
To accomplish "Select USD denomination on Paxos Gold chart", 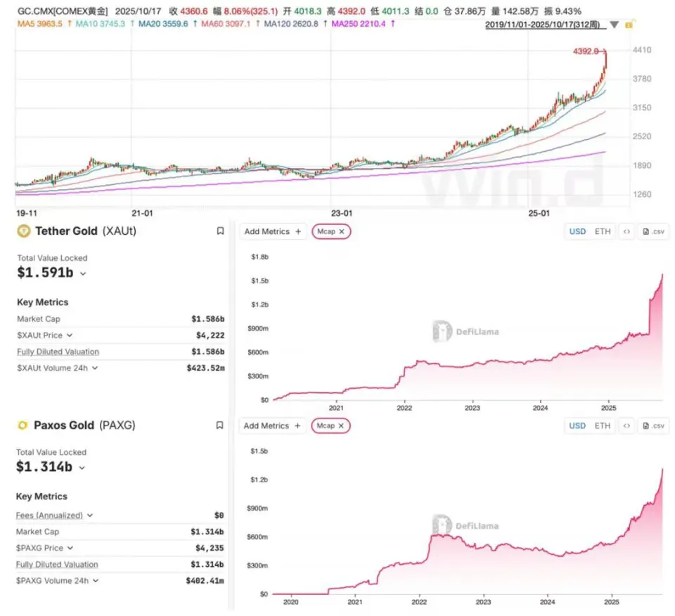I will pyautogui.click(x=577, y=425).
